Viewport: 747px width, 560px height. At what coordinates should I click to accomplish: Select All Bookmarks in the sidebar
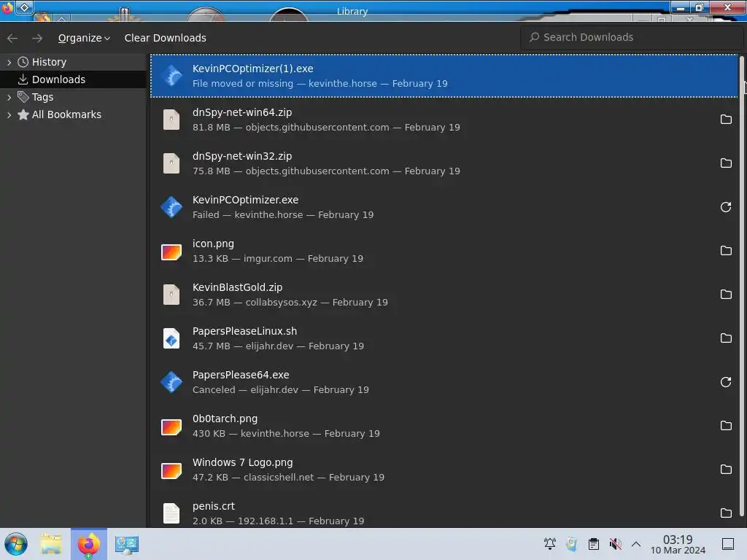click(66, 114)
